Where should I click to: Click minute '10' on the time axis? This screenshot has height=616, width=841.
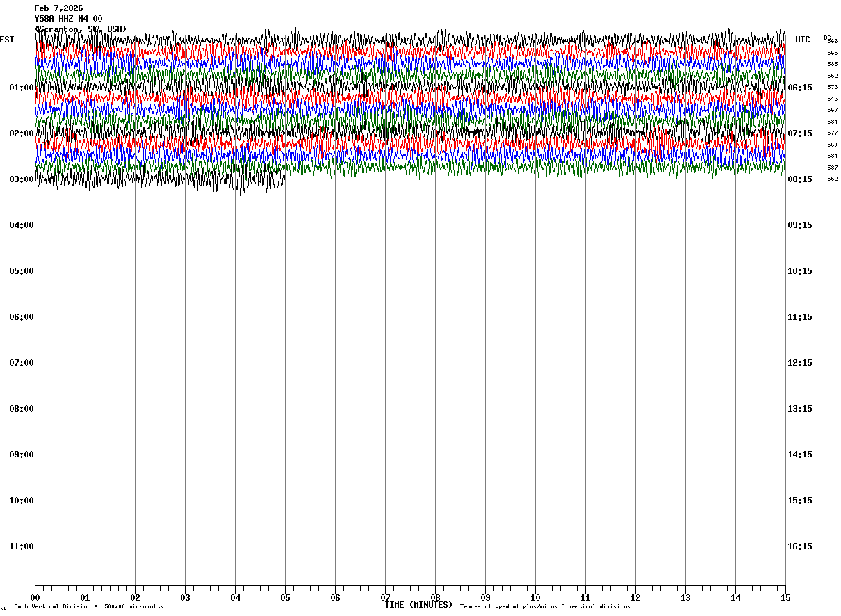(535, 597)
